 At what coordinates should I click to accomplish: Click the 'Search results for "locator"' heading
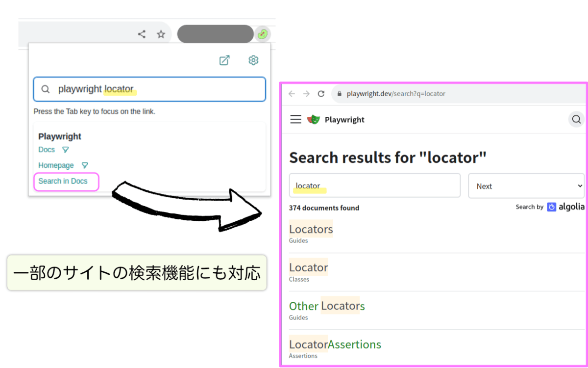(x=388, y=158)
